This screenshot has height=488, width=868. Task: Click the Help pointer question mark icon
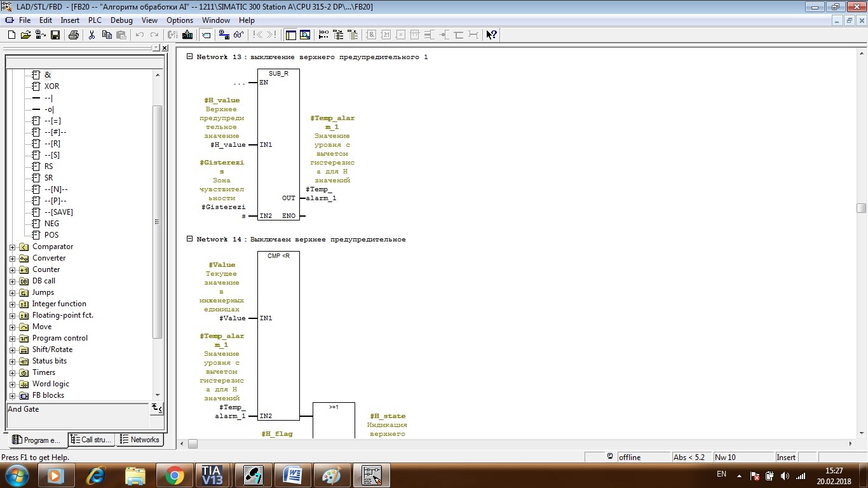491,35
